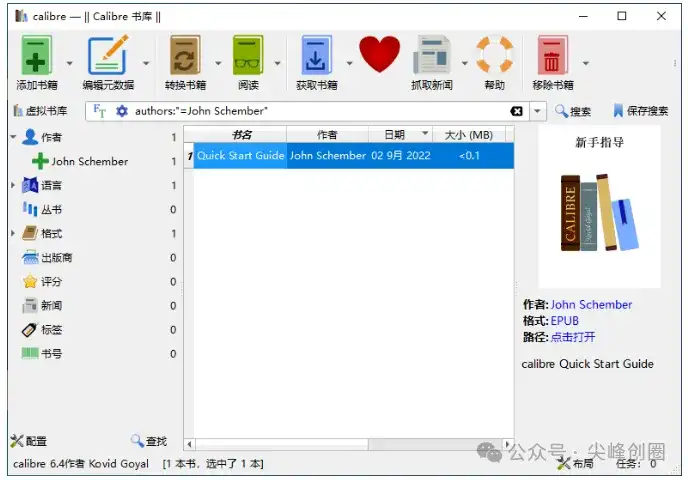688x480 pixels.
Task: Expand the Languages (语言) category
Action: [13, 185]
